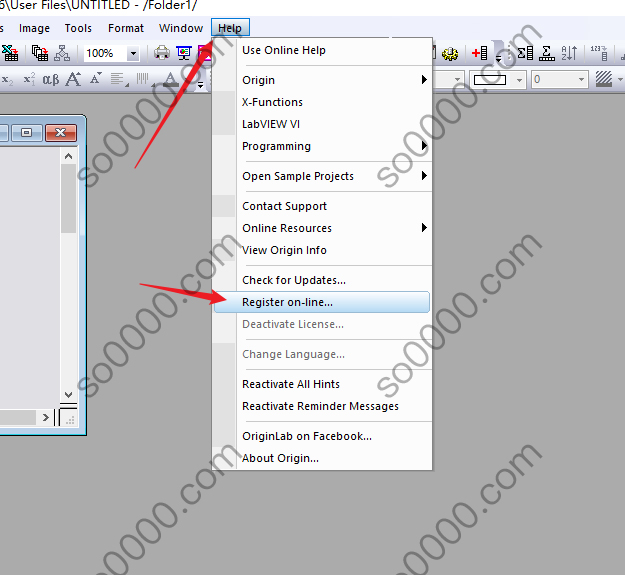Click the child window scroll down arrow
The image size is (625, 575).
point(68,394)
